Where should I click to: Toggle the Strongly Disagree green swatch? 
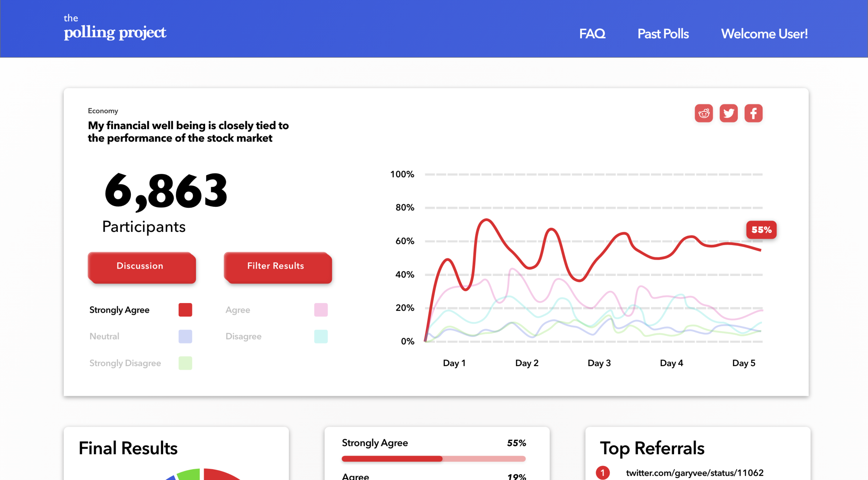pos(185,363)
